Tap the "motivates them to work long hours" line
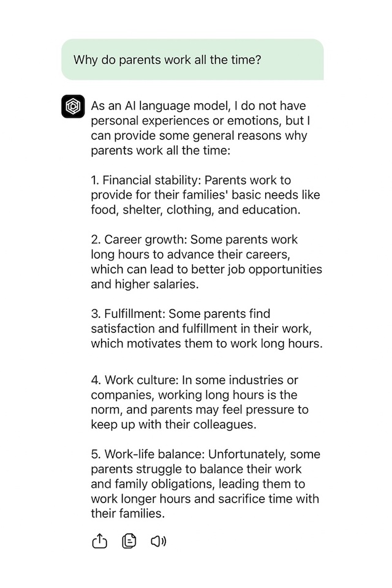Viewport: 392px width, 588px height. pos(206,344)
